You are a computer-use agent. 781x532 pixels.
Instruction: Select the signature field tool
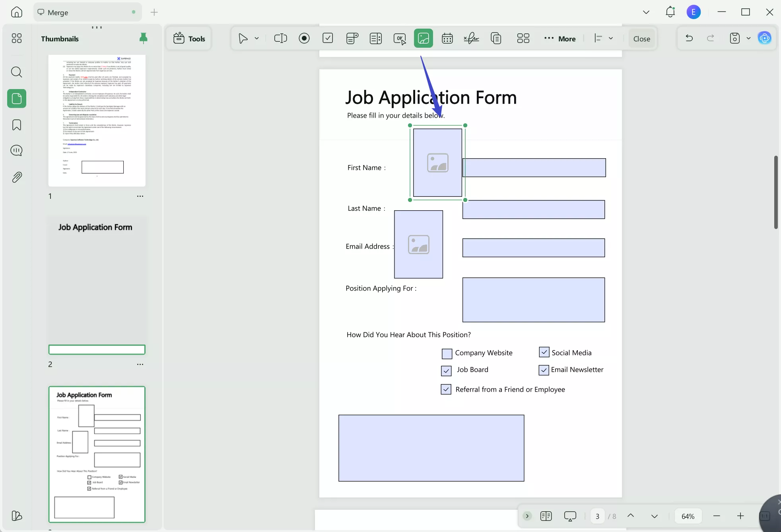pyautogui.click(x=471, y=39)
